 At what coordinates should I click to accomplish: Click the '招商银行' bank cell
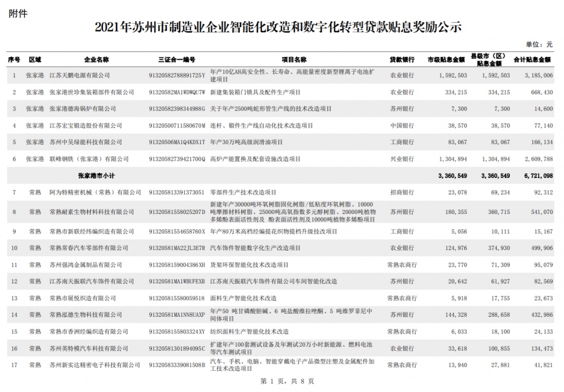click(402, 193)
